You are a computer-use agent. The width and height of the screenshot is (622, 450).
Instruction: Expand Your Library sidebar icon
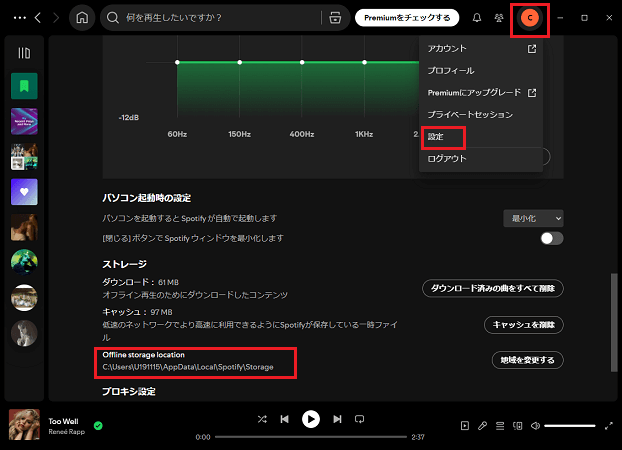click(24, 53)
